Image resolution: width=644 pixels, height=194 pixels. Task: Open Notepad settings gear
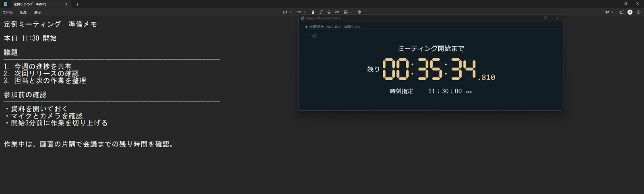[638, 13]
